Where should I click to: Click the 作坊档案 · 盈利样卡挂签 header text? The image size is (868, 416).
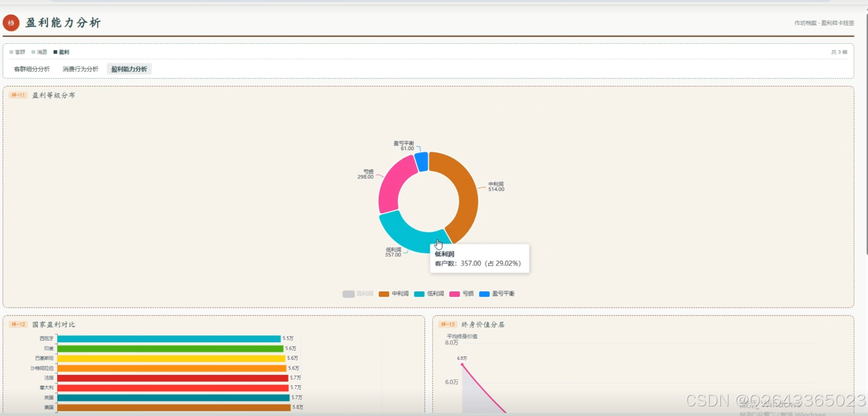[x=824, y=23]
